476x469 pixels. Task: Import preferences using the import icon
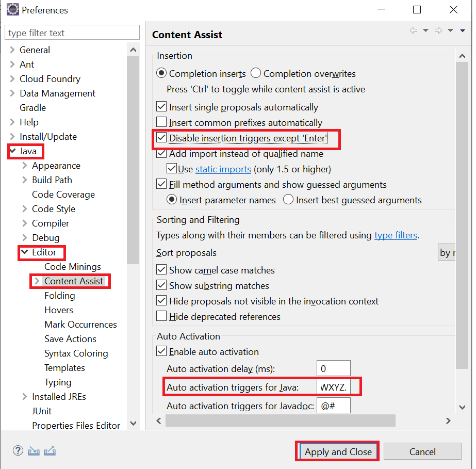(x=34, y=450)
